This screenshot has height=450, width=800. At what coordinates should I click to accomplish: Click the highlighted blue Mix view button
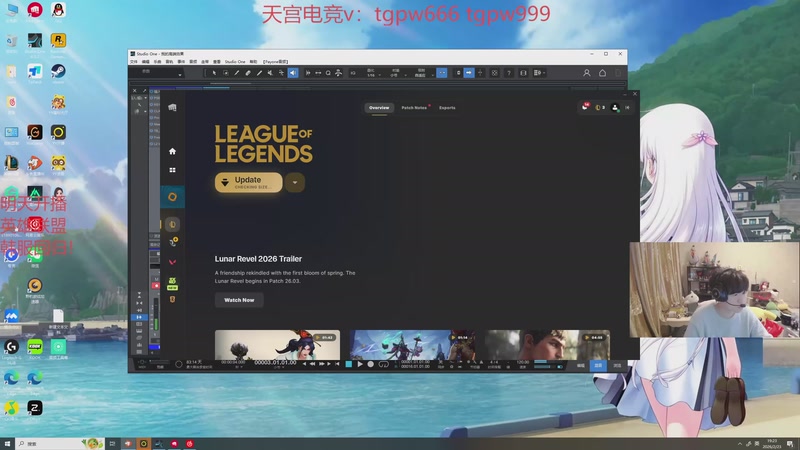598,365
